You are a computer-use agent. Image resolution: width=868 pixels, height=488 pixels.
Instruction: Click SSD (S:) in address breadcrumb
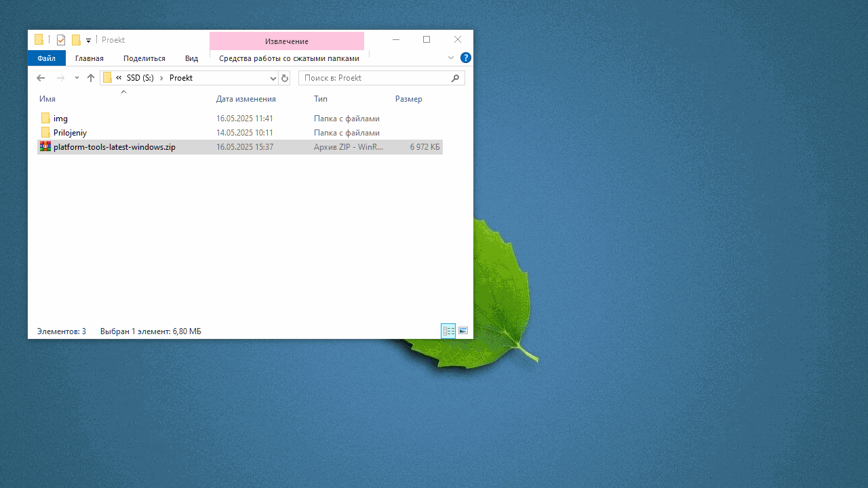coord(140,78)
